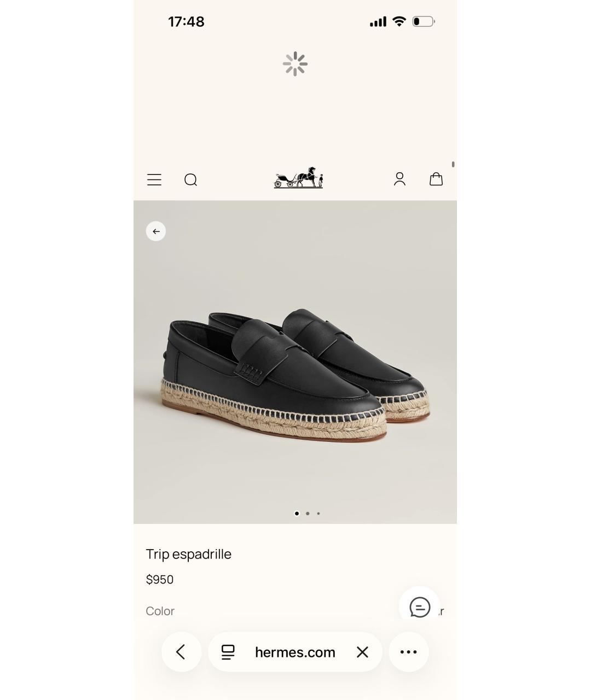Click the page scrollbar indicator
591x700 pixels.
point(453,164)
